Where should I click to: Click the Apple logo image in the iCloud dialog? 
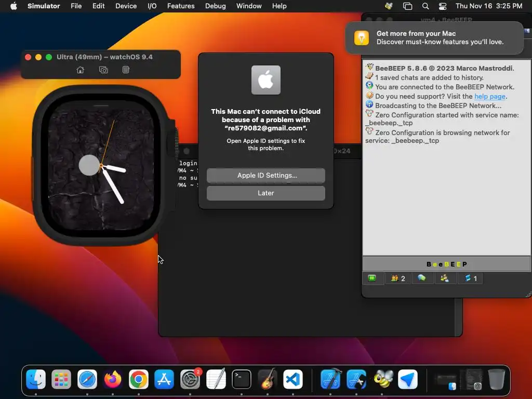pyautogui.click(x=266, y=80)
